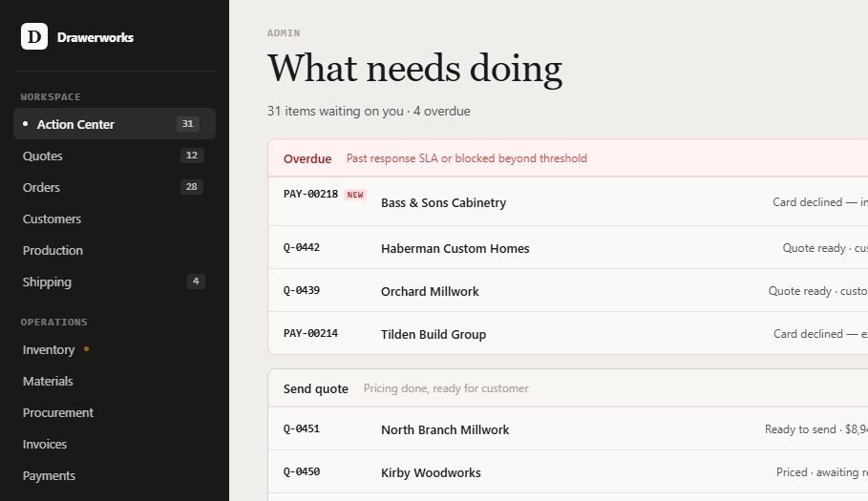The width and height of the screenshot is (868, 501).
Task: Click the Q-0442 quote ID
Action: click(x=302, y=247)
